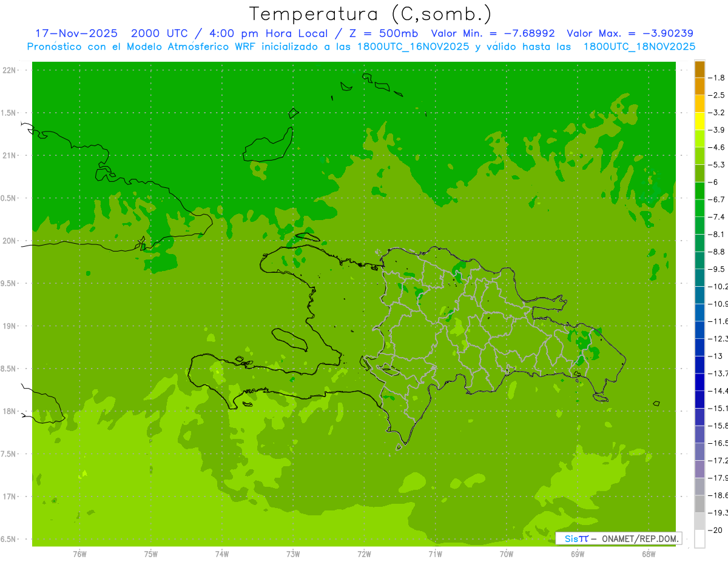Click the 72W longitude axis label
This screenshot has height=562, width=728.
pos(364,554)
